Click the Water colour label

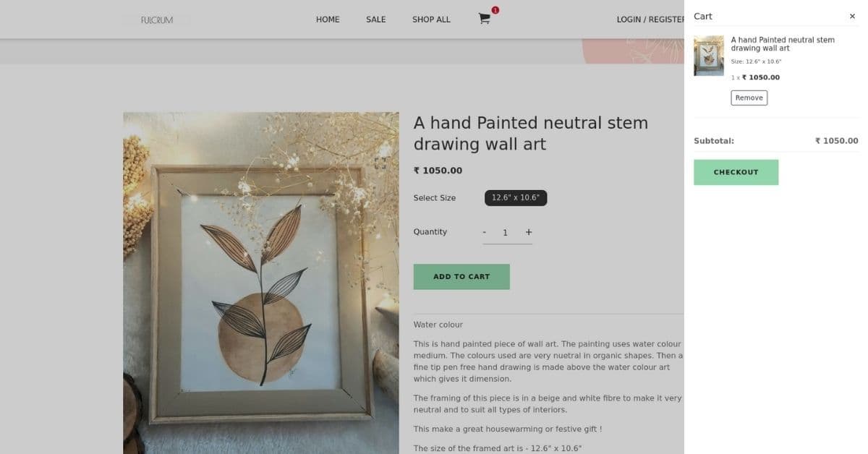438,325
